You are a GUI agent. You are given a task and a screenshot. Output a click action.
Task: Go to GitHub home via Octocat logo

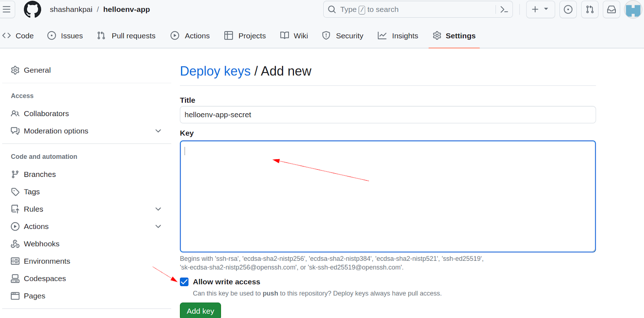33,9
